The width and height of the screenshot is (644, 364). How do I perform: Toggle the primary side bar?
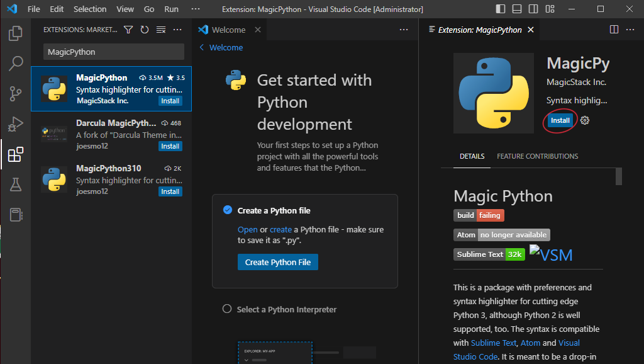[x=501, y=9]
